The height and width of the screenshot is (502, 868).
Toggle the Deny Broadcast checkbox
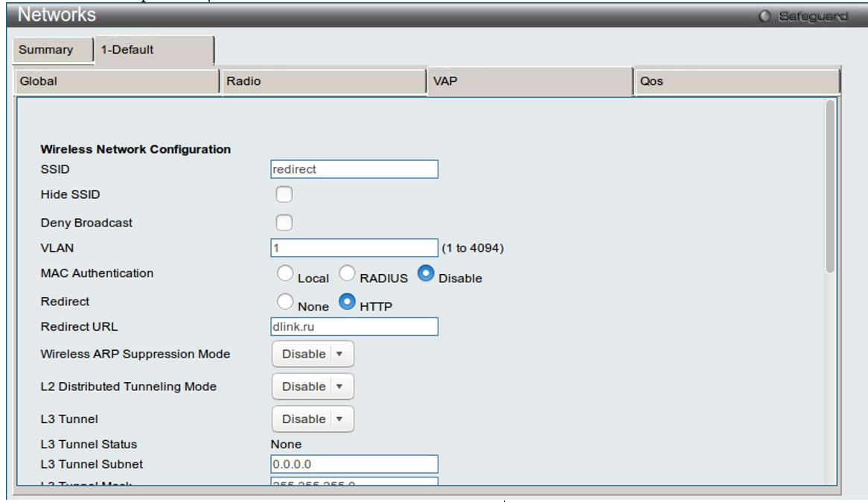click(284, 222)
